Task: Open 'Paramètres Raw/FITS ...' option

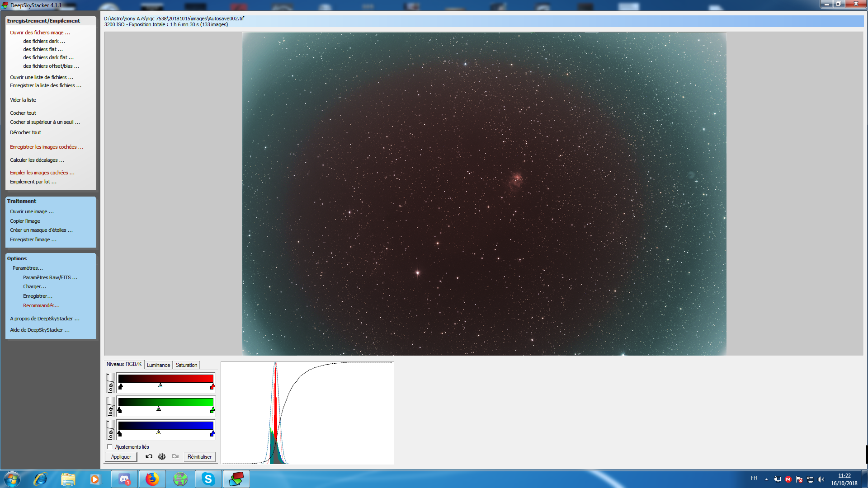Action: coord(50,277)
